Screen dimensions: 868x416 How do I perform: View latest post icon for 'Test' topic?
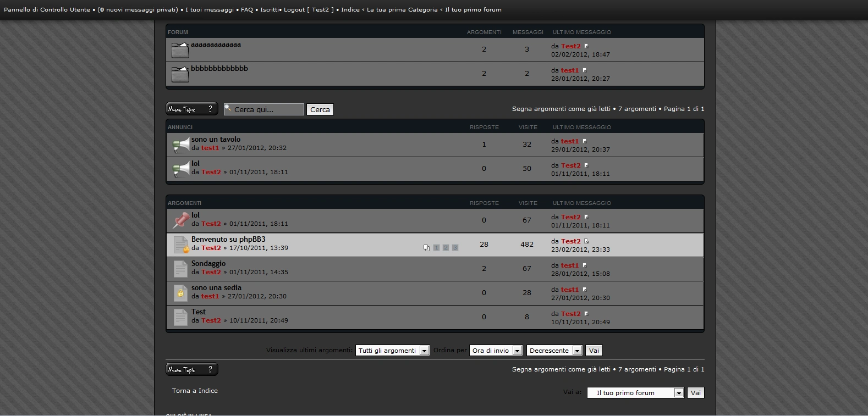pyautogui.click(x=586, y=314)
